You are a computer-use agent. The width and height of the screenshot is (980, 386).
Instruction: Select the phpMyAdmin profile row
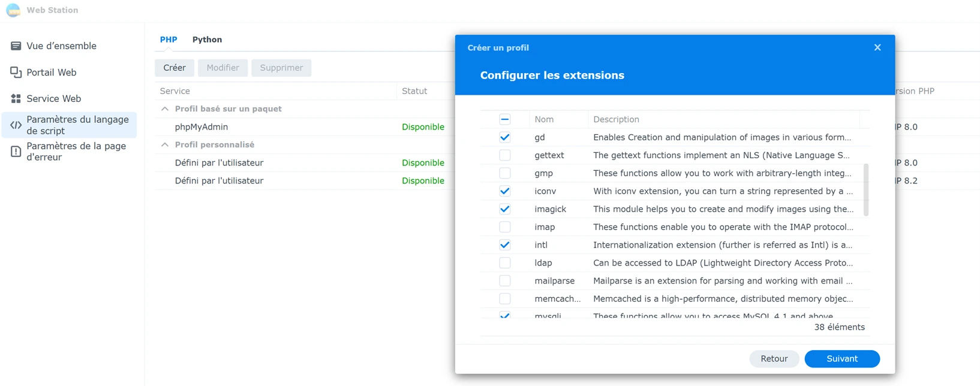(305, 127)
